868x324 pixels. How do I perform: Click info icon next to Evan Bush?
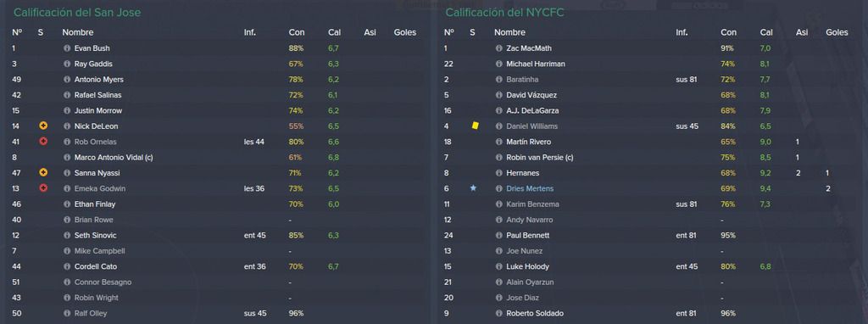(67, 48)
